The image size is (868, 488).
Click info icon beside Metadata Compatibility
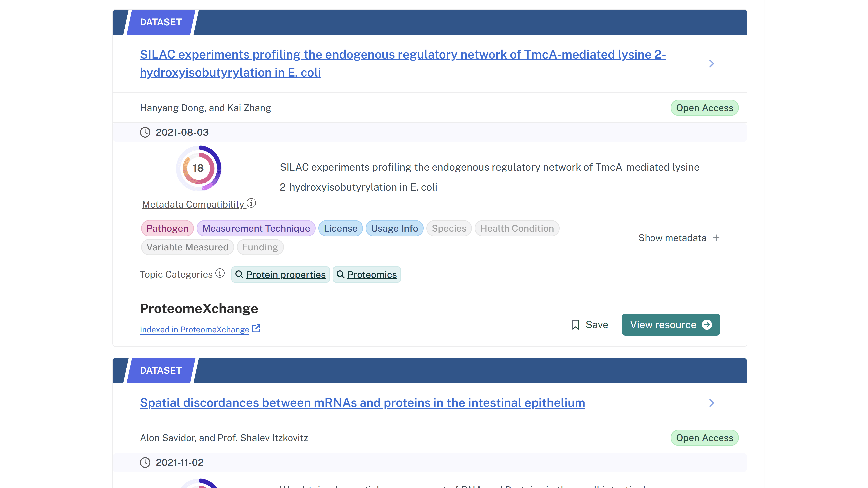[251, 203]
